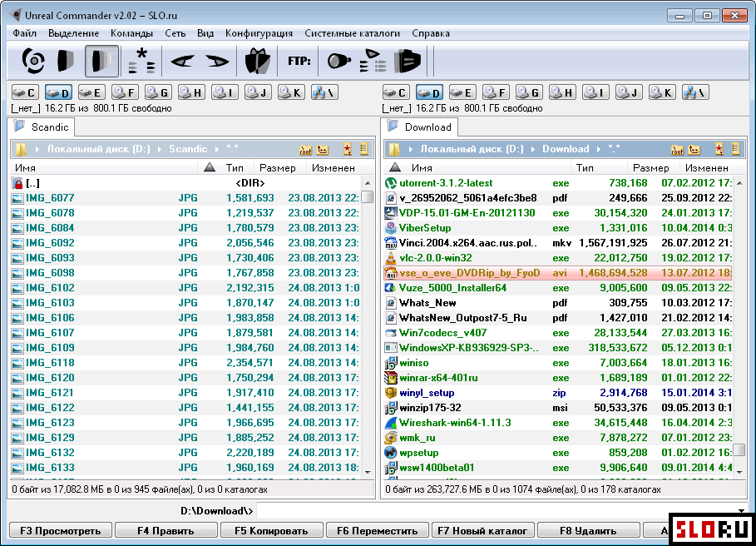Select the Download tab in right panel
The width and height of the screenshot is (756, 546).
[x=420, y=127]
